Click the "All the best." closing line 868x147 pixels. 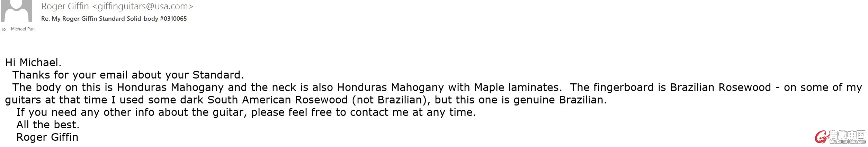coord(48,125)
